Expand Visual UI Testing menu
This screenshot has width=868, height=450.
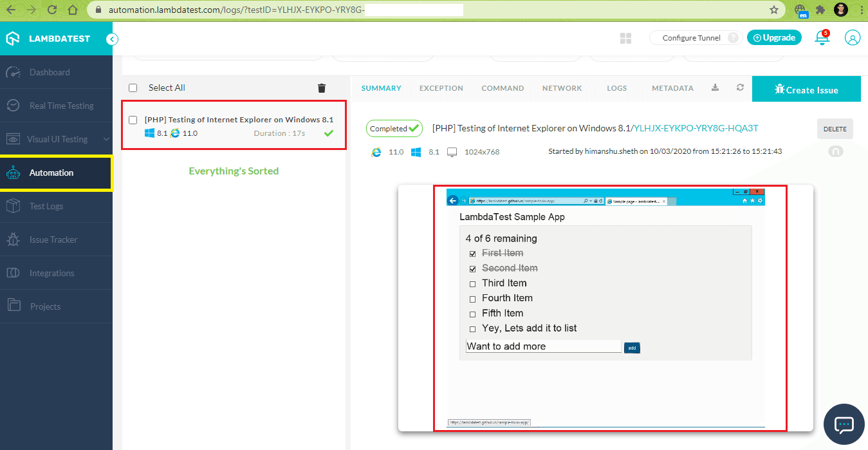[x=56, y=139]
